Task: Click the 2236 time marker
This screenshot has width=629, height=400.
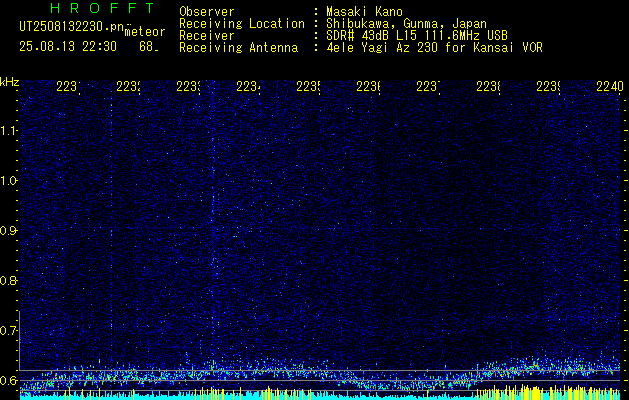Action: 368,86
